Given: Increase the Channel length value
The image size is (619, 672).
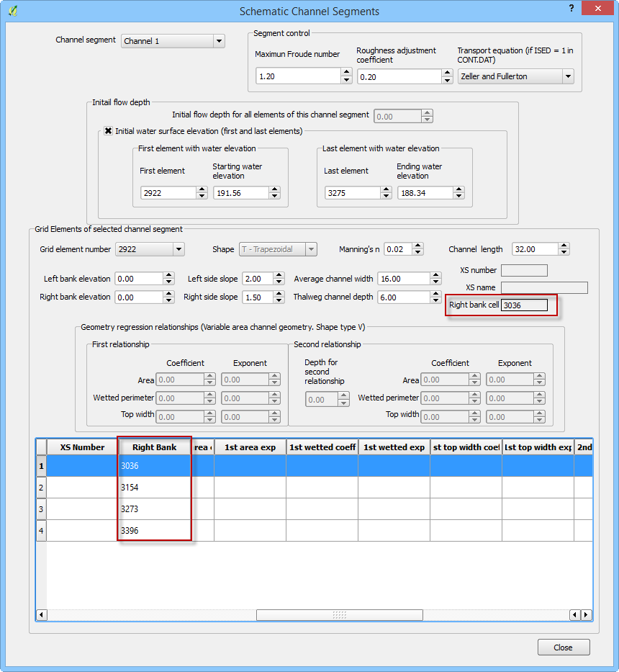Looking at the screenshot, I should pyautogui.click(x=564, y=246).
